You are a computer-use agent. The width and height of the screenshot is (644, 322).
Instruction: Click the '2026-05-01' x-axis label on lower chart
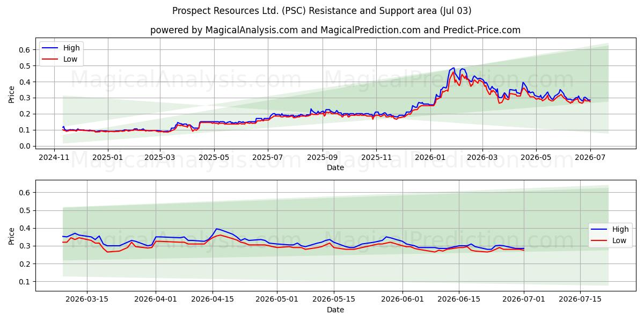click(277, 300)
